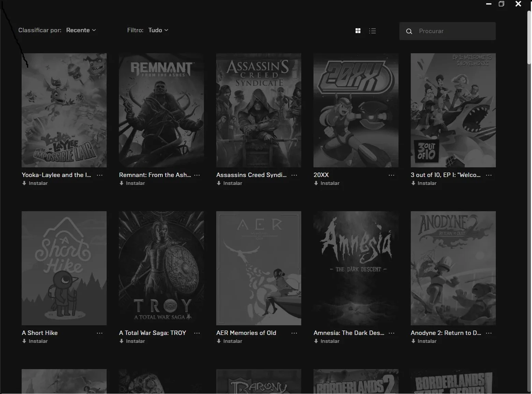This screenshot has width=532, height=394.
Task: Open A Short Hike cover art
Action: (x=64, y=268)
